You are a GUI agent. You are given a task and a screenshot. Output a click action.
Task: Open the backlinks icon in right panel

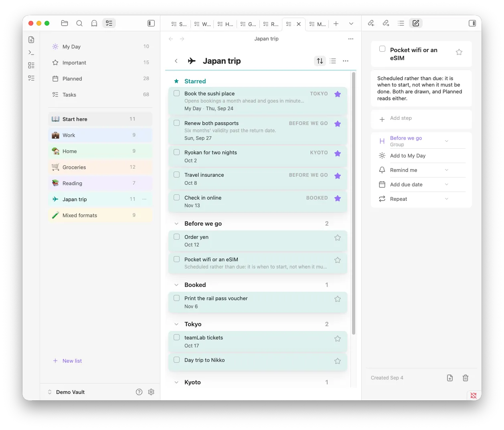pos(371,23)
